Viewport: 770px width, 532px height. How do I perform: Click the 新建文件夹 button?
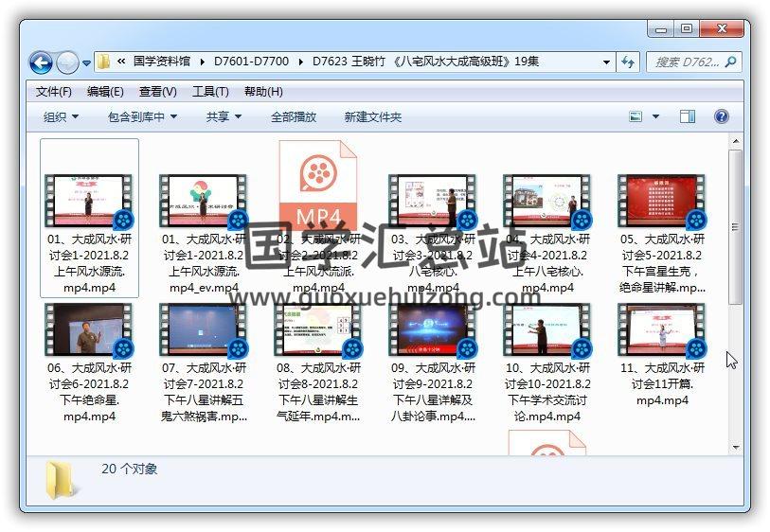372,116
